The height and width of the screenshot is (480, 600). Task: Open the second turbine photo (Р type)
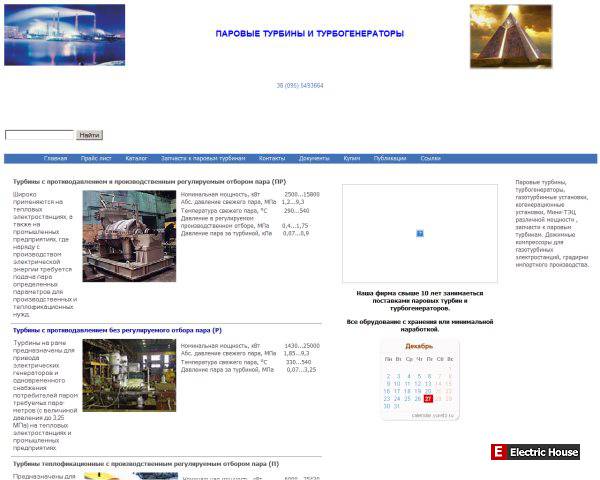129,375
